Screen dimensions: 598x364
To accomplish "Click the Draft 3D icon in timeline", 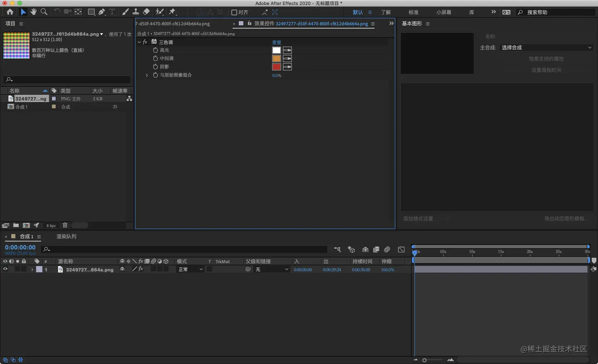I will click(351, 249).
